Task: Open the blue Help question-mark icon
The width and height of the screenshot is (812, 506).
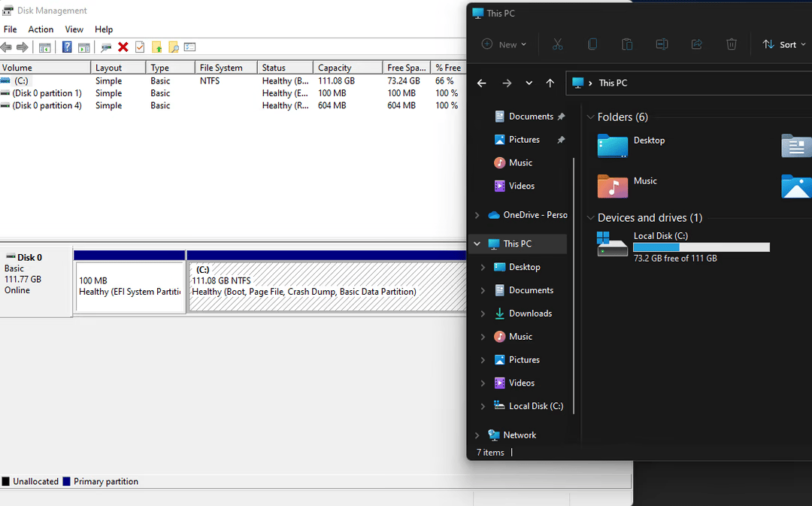Action: [x=67, y=47]
